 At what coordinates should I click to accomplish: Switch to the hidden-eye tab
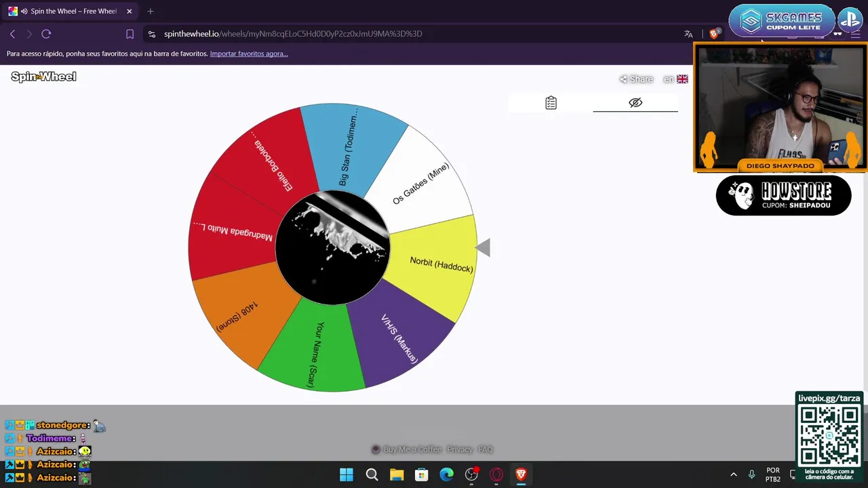click(635, 103)
